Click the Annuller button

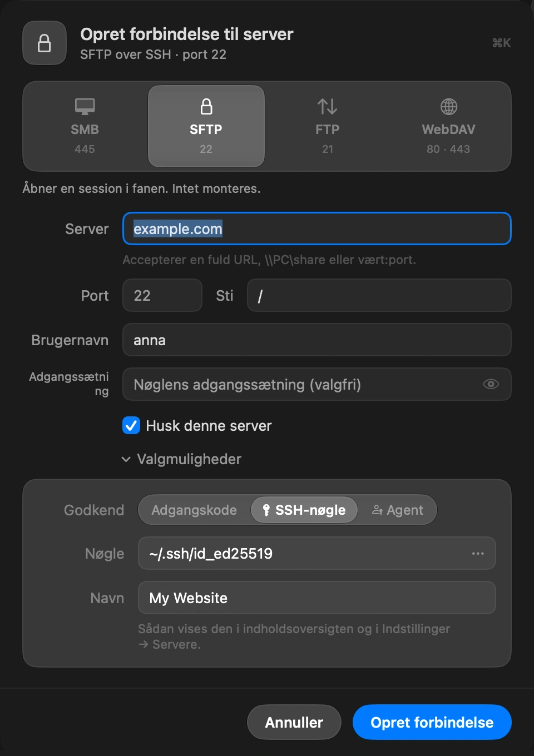pos(294,722)
